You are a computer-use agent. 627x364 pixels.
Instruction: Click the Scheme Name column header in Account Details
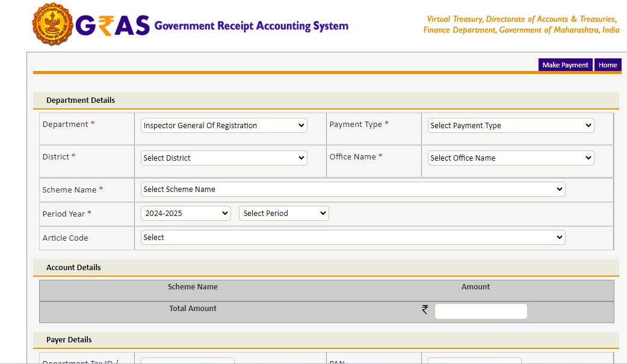tap(193, 287)
